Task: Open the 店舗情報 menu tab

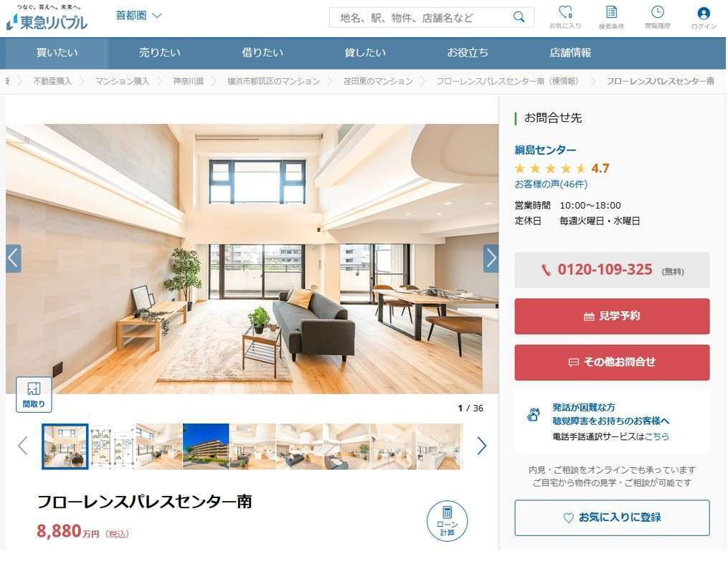Action: click(x=570, y=53)
